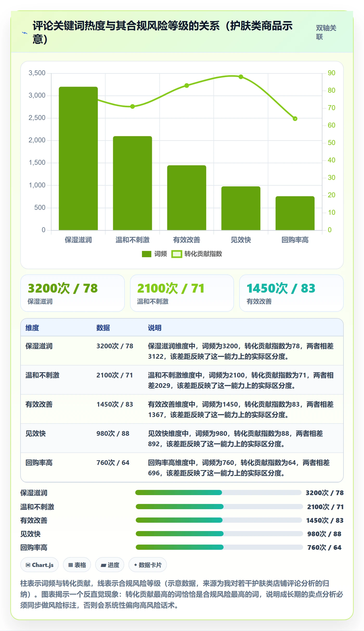The width and height of the screenshot is (364, 631).
Task: Click the 双轴关联 badge in header
Action: [326, 32]
